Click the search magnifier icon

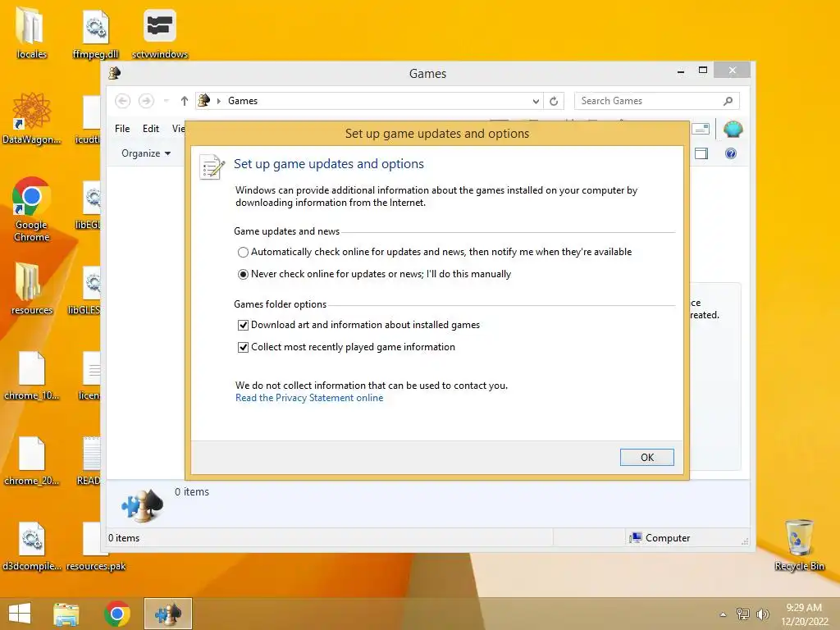pyautogui.click(x=728, y=101)
